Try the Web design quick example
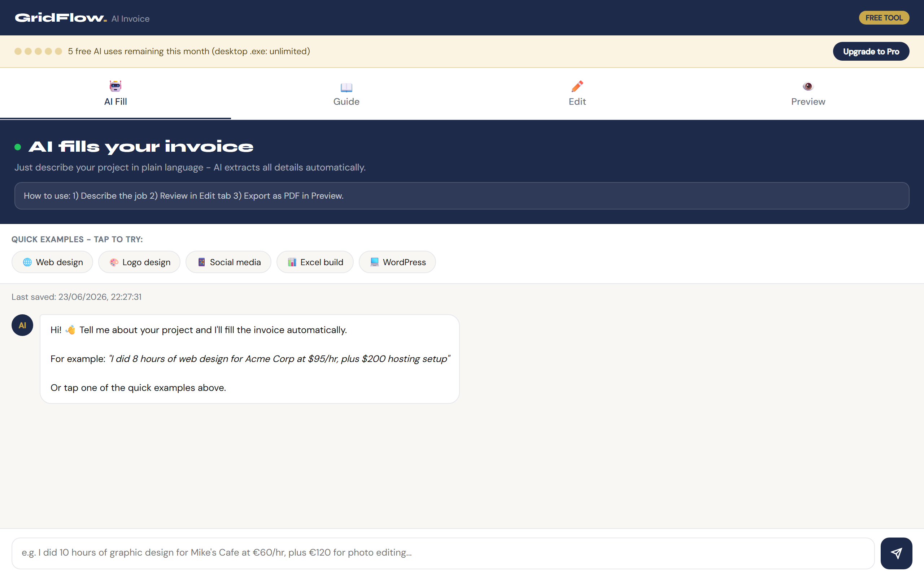 tap(52, 262)
